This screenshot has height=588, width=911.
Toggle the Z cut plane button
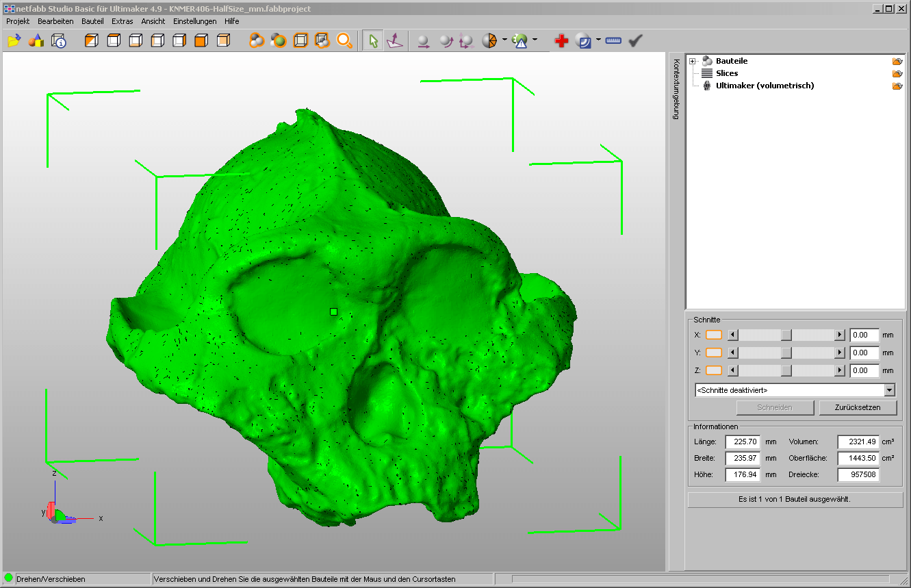tap(714, 370)
